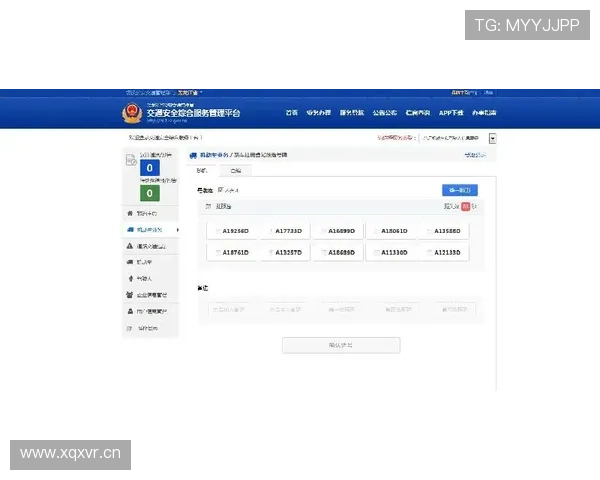Image resolution: width=600 pixels, height=480 pixels.
Task: Click the green 0 counter badge
Action: [150, 193]
